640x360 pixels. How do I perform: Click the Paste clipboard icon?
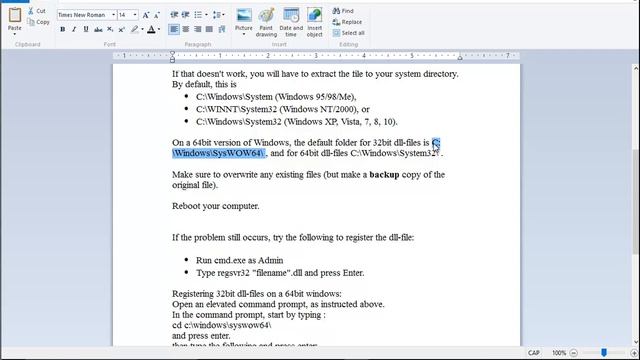15,15
